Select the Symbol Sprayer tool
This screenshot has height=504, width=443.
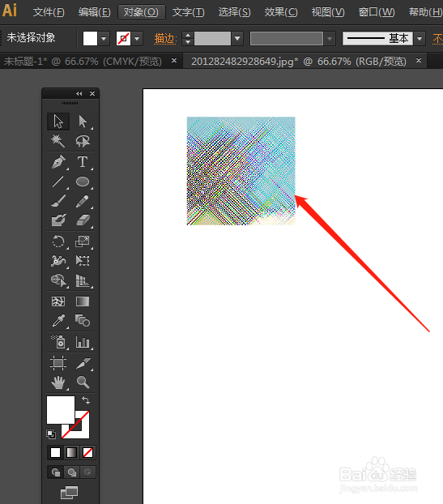pos(58,342)
